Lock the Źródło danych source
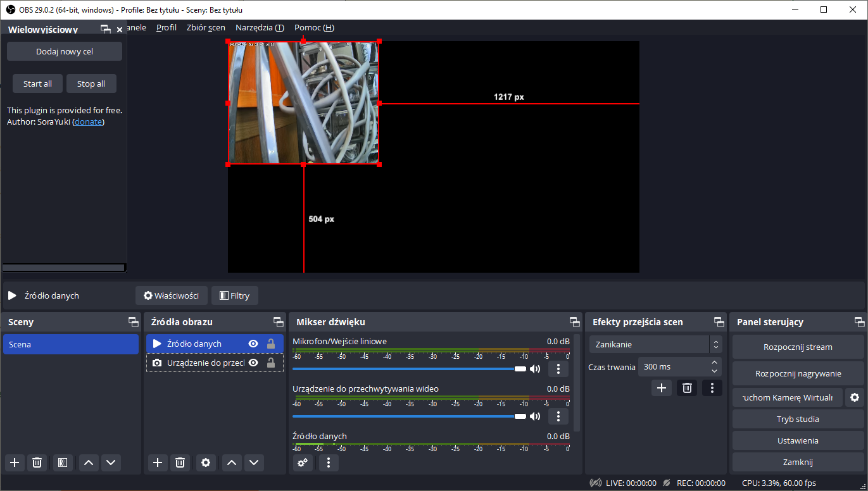868x491 pixels. [x=271, y=344]
